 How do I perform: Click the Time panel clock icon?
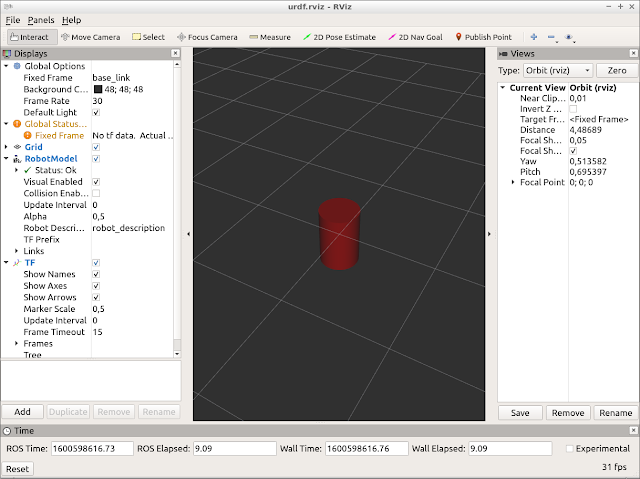tap(7, 431)
